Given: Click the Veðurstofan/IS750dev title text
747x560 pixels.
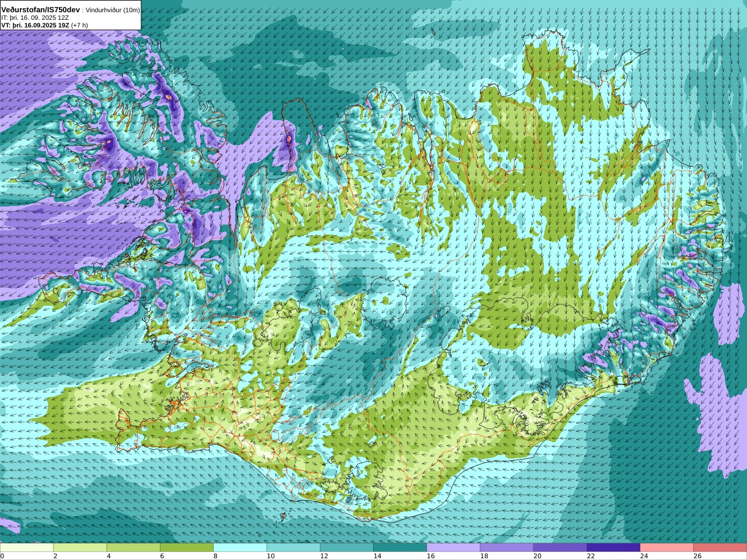Looking at the screenshot, I should [x=41, y=10].
